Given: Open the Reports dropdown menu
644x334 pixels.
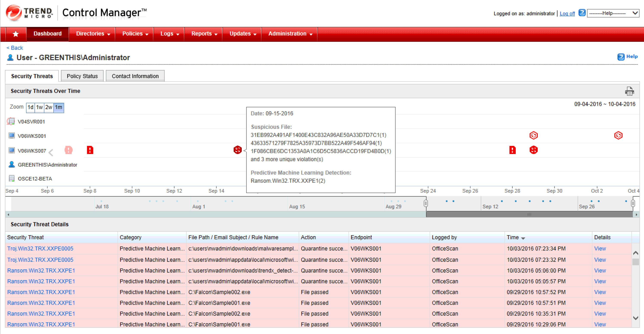Looking at the screenshot, I should pyautogui.click(x=203, y=34).
